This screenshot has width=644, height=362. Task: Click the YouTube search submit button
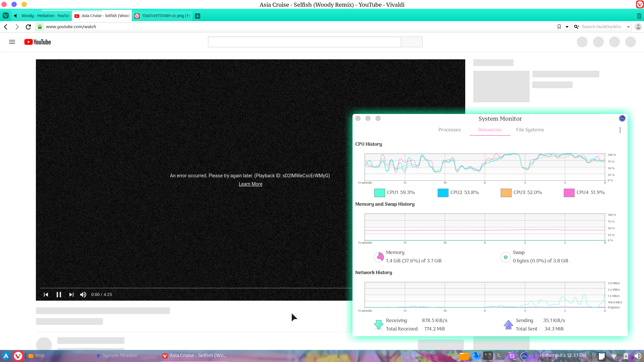[412, 42]
